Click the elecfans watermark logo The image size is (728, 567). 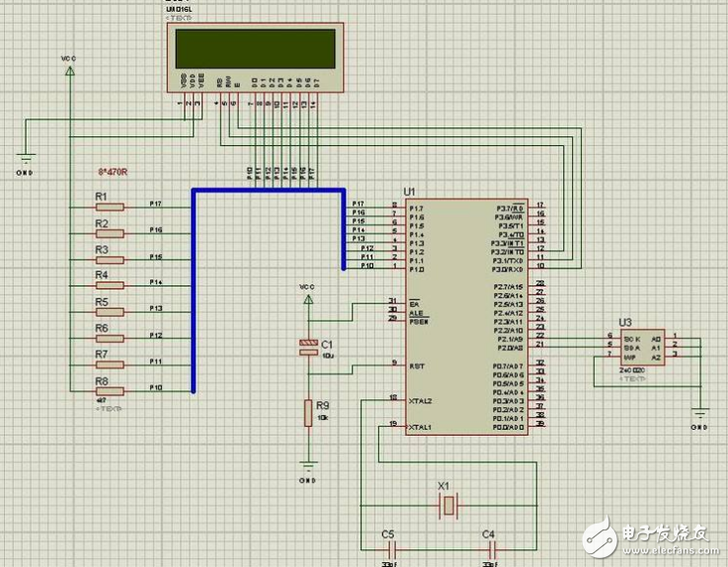click(x=652, y=536)
